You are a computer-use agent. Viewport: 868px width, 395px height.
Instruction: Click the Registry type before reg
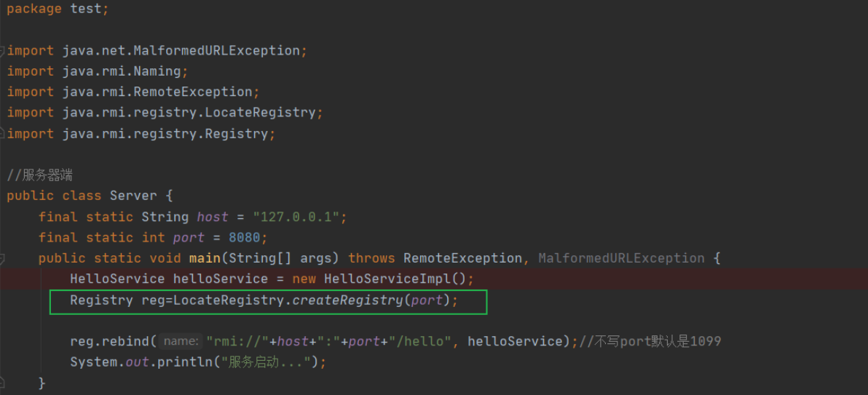point(102,300)
